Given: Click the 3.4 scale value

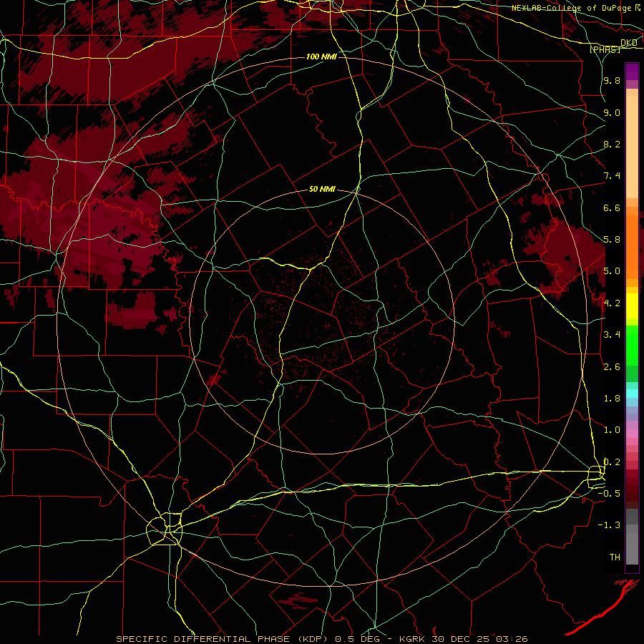Looking at the screenshot, I should (612, 335).
